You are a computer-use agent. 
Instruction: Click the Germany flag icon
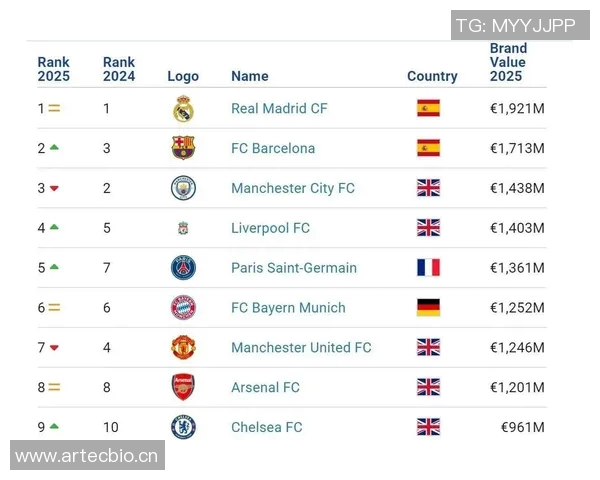click(x=428, y=308)
